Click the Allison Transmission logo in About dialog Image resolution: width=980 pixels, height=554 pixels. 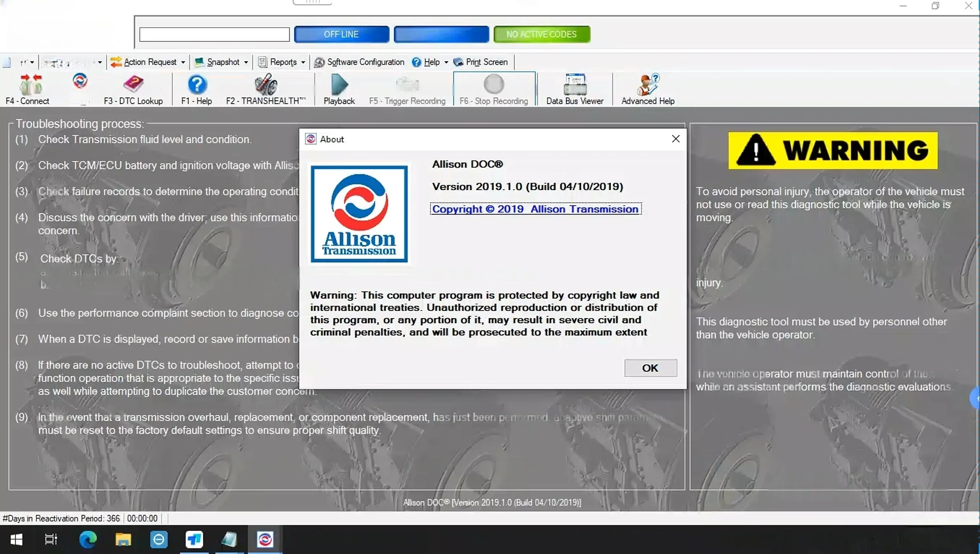click(359, 214)
